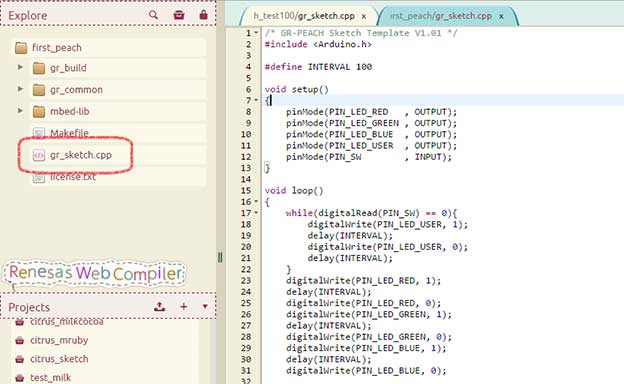Select the first_peach root folder

click(x=57, y=48)
